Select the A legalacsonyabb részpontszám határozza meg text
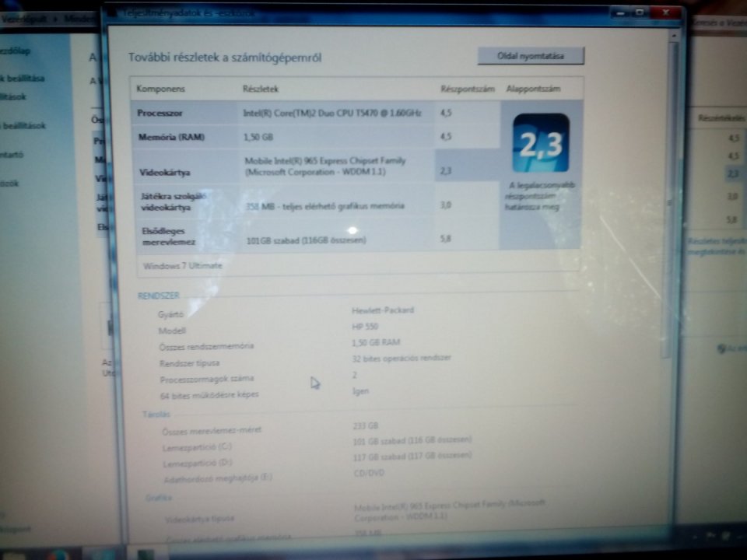747x560 pixels. click(540, 196)
